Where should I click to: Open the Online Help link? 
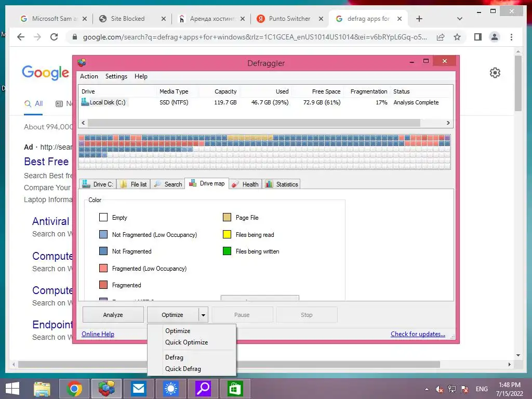(98, 334)
